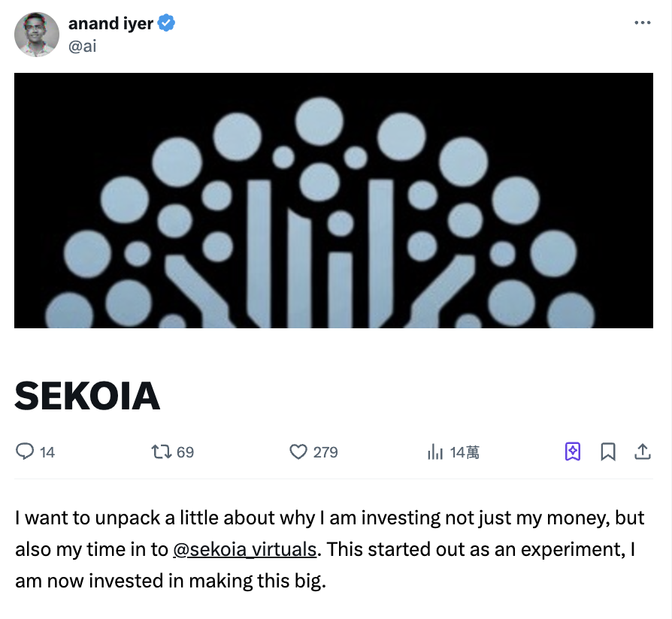Click the purple sparkle bookmark icon
The height and width of the screenshot is (619, 672).
pyautogui.click(x=573, y=451)
